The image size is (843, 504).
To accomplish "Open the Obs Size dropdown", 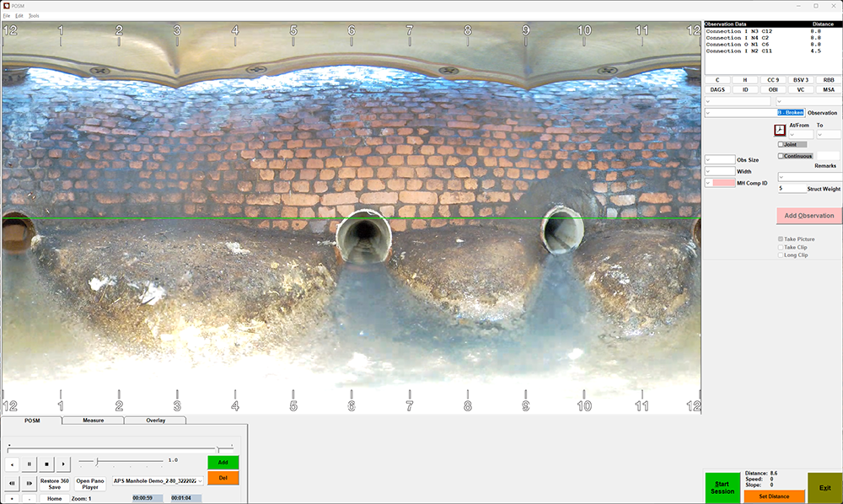I will (x=720, y=159).
